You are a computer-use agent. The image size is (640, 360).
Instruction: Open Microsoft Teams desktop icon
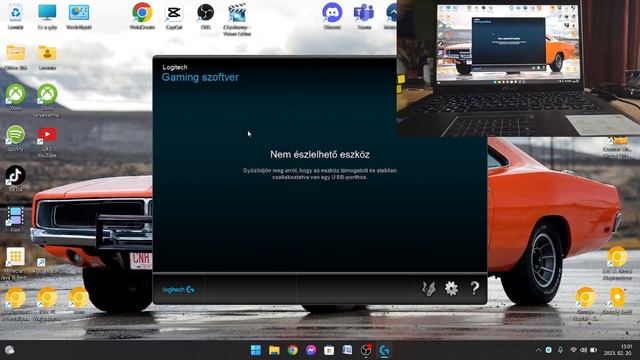point(364,17)
